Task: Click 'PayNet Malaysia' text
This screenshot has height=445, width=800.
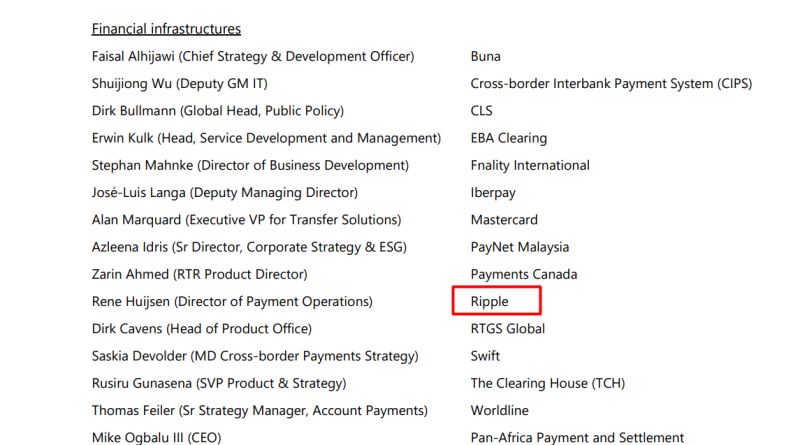Action: pos(520,247)
